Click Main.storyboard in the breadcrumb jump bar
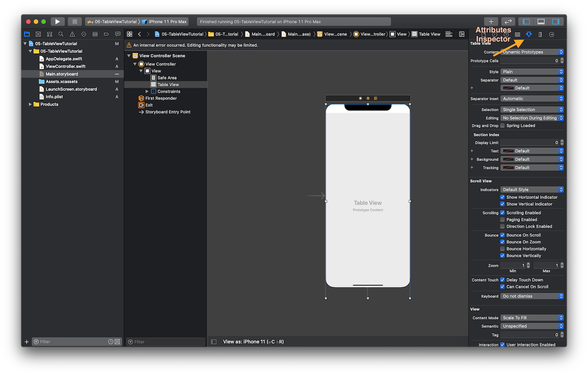588x375 pixels. [x=260, y=34]
